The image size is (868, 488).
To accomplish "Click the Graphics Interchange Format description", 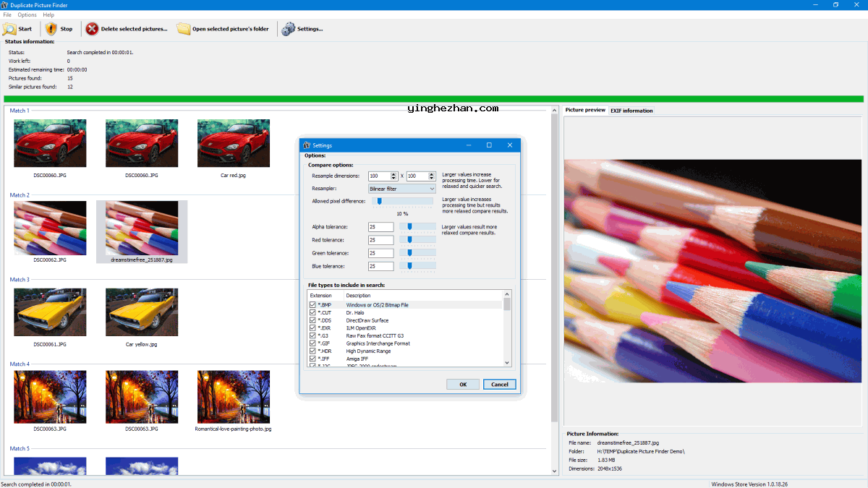I will [378, 343].
